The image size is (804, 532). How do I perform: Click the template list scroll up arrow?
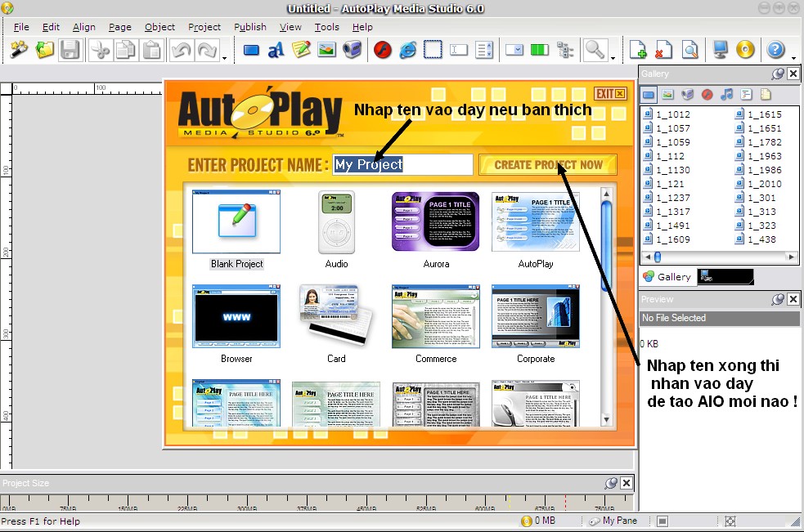pyautogui.click(x=606, y=194)
